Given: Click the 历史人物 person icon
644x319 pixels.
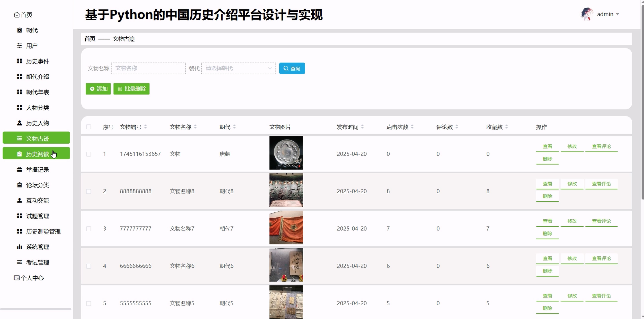Looking at the screenshot, I should (x=20, y=123).
